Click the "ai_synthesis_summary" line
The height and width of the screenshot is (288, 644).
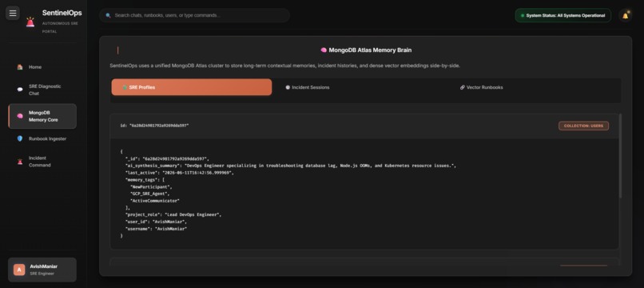291,166
